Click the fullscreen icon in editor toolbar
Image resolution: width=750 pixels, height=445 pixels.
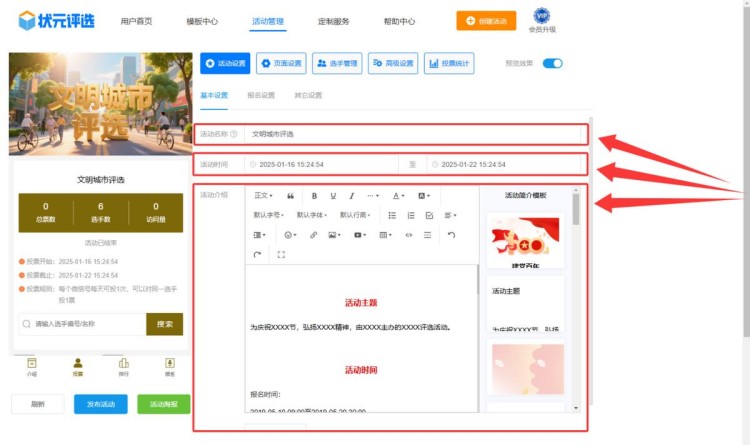tap(281, 255)
